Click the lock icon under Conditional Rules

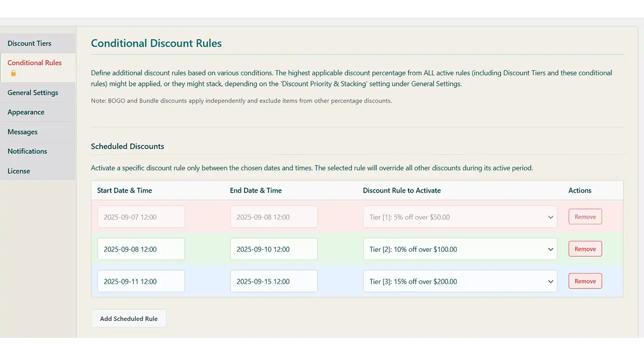pyautogui.click(x=14, y=73)
